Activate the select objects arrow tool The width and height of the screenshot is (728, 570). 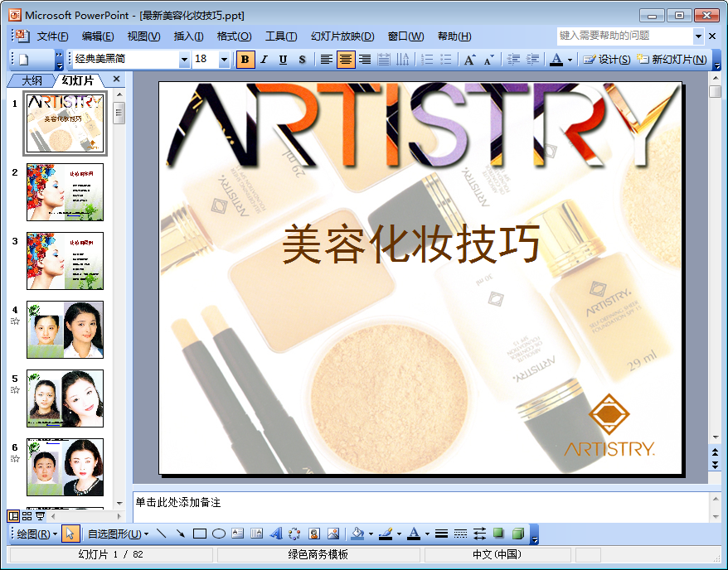point(70,534)
